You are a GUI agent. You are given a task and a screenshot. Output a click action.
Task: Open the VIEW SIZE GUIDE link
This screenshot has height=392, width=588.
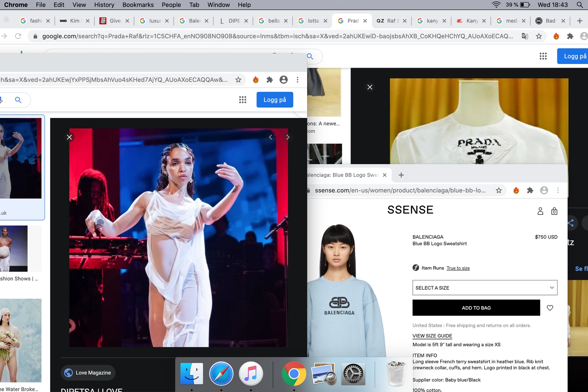pos(432,336)
